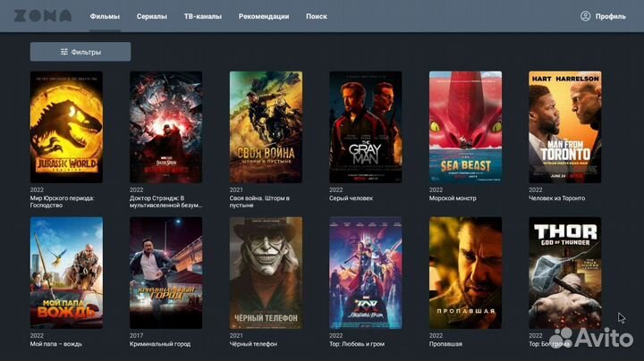Open the ТВ-каналы tab
This screenshot has height=361, width=644.
(x=203, y=16)
